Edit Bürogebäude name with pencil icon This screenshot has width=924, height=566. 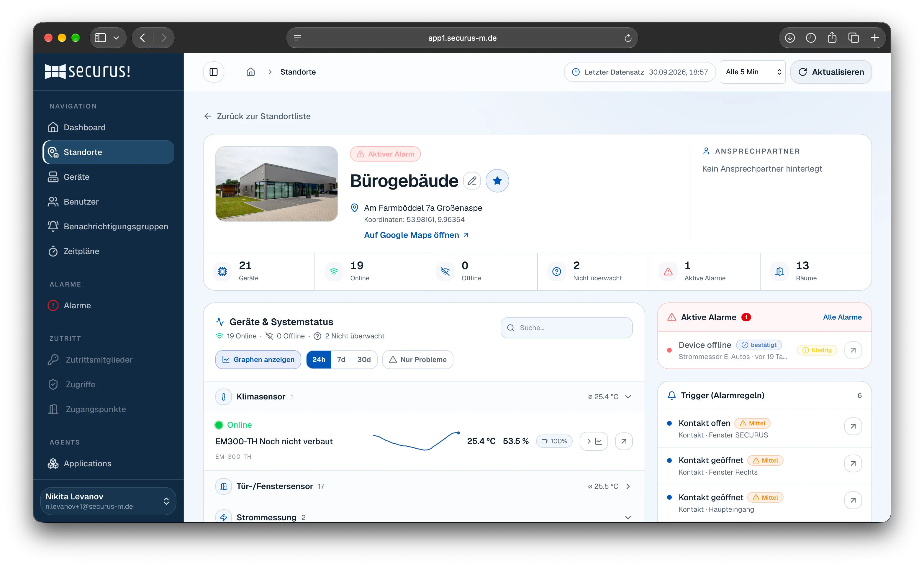pyautogui.click(x=472, y=181)
